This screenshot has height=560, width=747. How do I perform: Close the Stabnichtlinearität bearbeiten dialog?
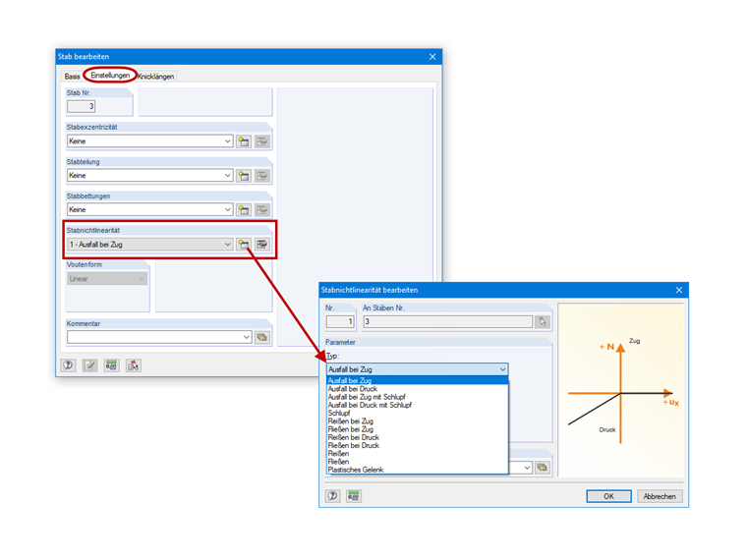click(x=679, y=290)
